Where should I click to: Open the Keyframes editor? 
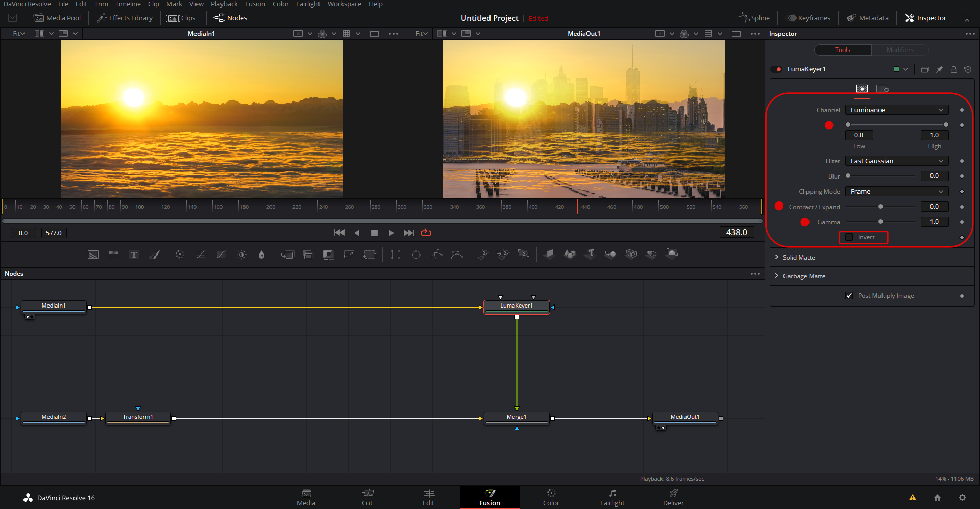808,18
